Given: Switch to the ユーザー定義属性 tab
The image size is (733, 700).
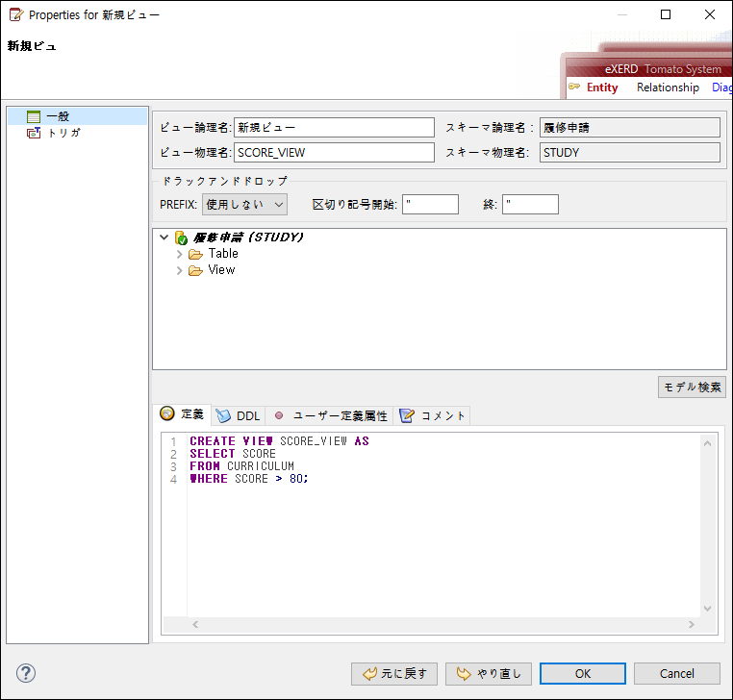Looking at the screenshot, I should point(331,415).
